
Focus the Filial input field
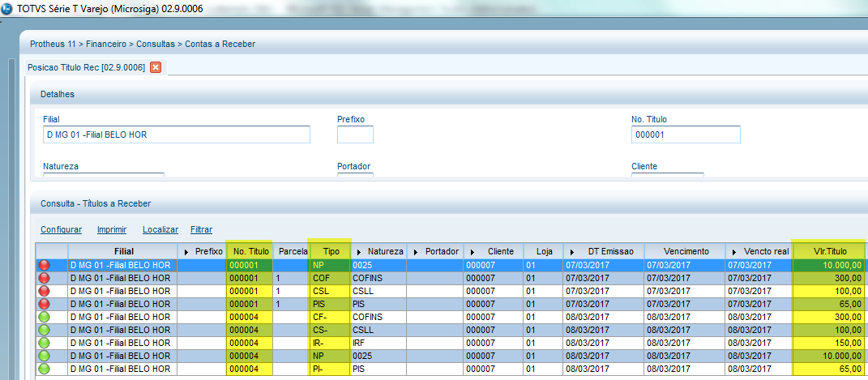pos(176,134)
